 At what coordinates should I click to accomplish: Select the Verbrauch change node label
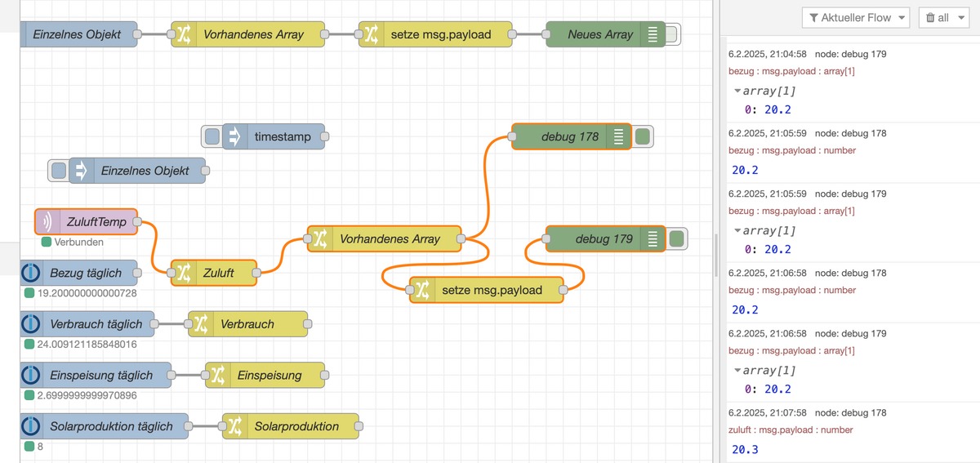(247, 324)
